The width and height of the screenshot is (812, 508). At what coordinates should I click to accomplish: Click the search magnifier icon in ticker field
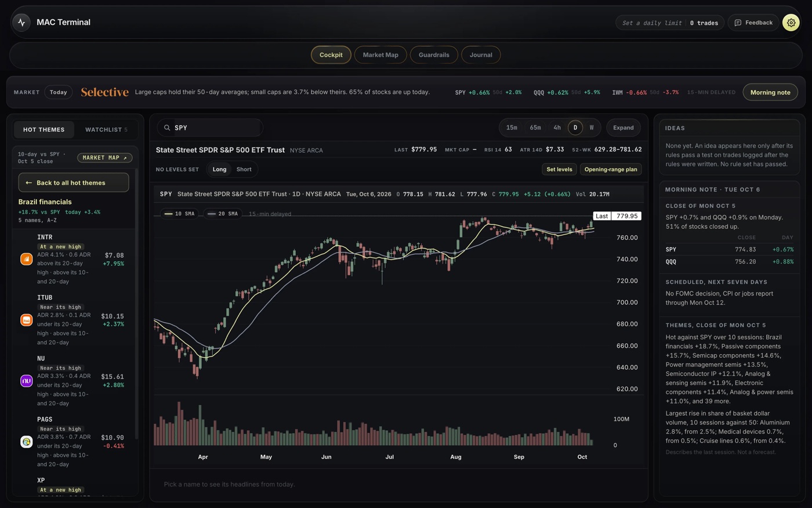pyautogui.click(x=167, y=128)
